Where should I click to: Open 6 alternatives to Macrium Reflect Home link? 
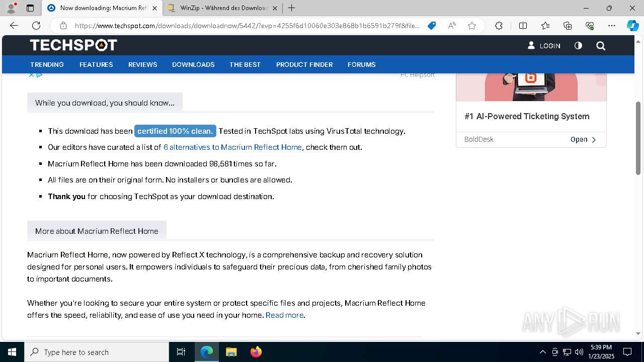[x=232, y=147]
